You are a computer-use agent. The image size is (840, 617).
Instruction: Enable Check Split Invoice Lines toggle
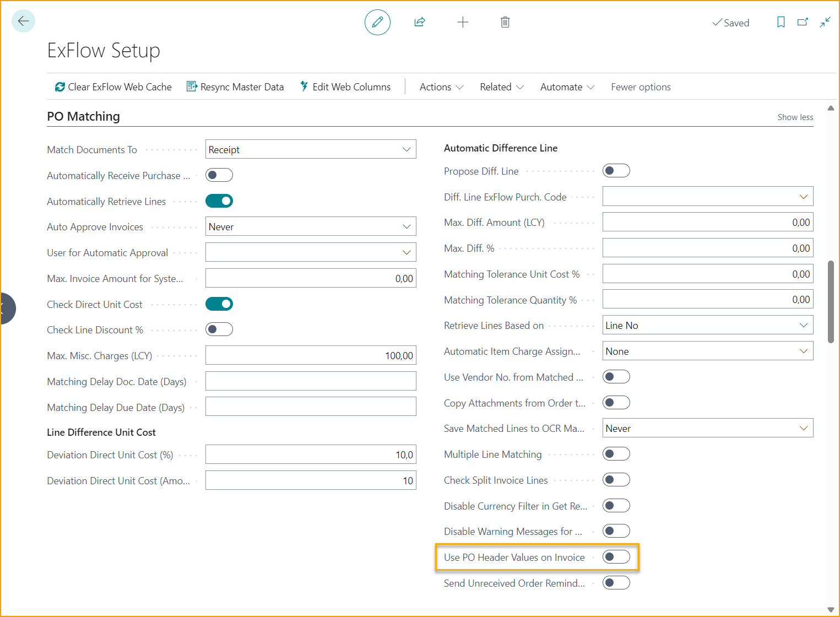(x=616, y=480)
